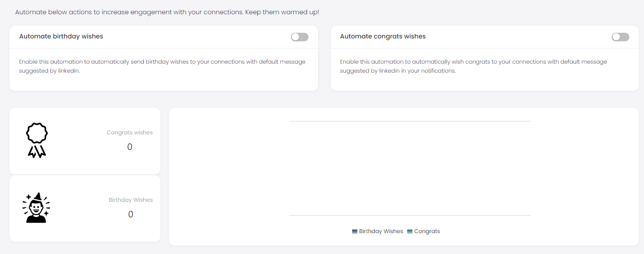Viewport: 644px width, 254px height.
Task: Click the Congrats legend color box
Action: [410, 232]
